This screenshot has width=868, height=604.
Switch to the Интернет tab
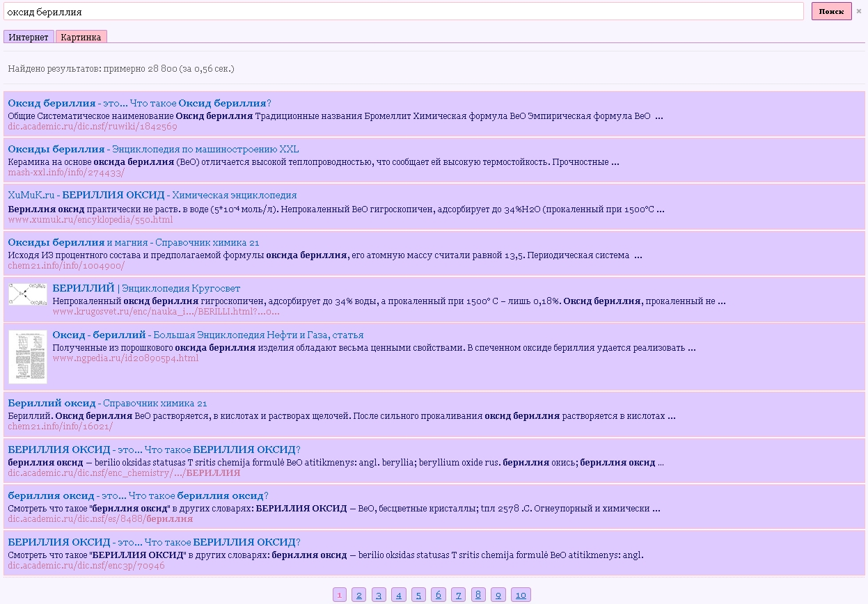tap(29, 37)
